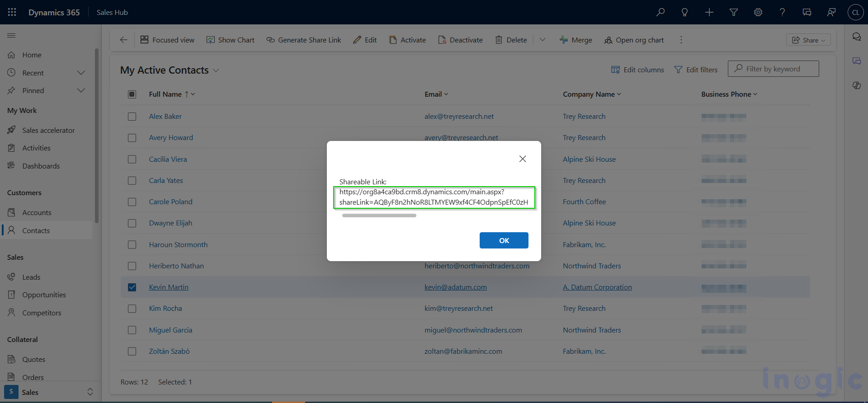Click the Filter by keyword field
868x403 pixels.
pos(773,69)
